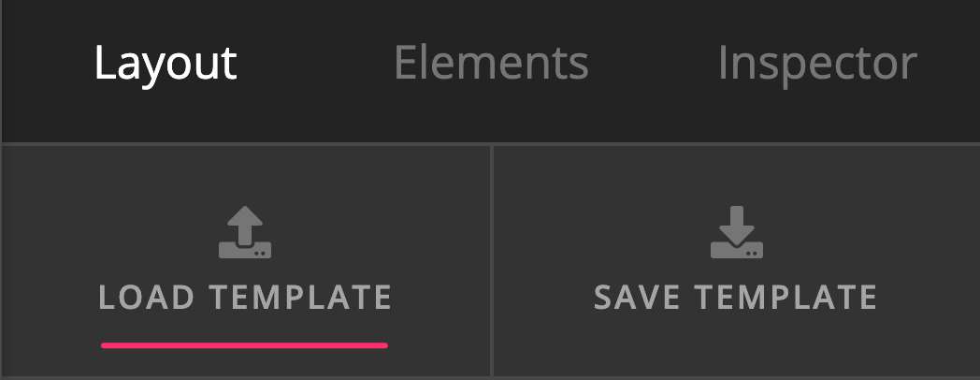Viewport: 980px width, 380px height.
Task: Choose the Load Template button
Action: [x=246, y=261]
